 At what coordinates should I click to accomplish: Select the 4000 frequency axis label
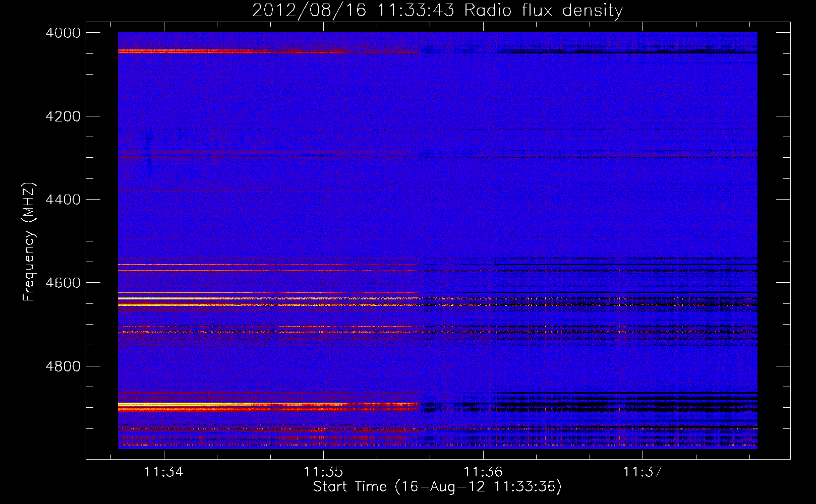[63, 33]
